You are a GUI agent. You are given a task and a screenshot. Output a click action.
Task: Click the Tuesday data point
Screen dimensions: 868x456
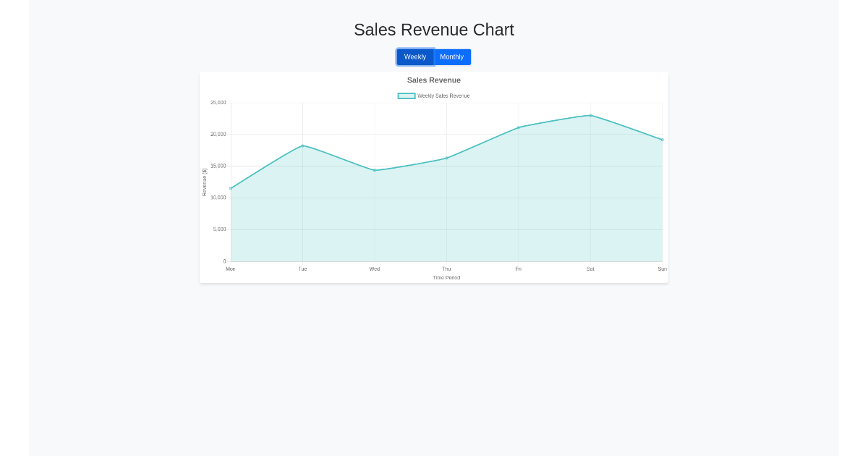(302, 145)
